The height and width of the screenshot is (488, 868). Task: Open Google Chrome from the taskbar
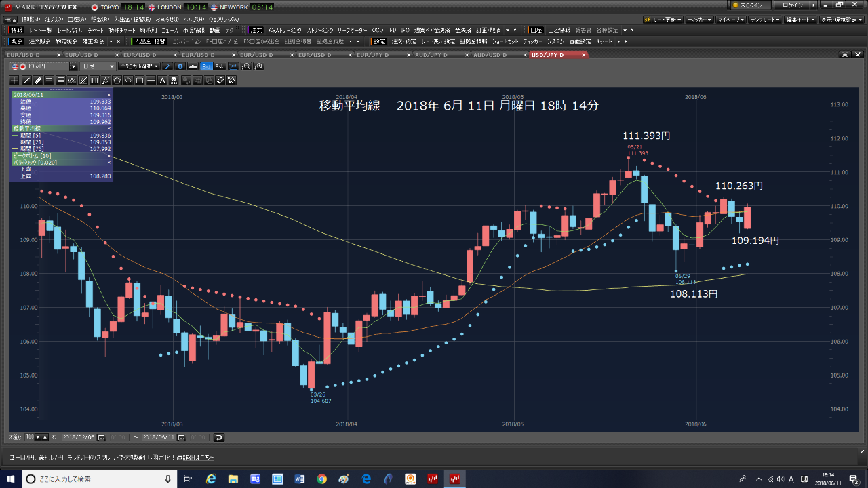tap(321, 479)
